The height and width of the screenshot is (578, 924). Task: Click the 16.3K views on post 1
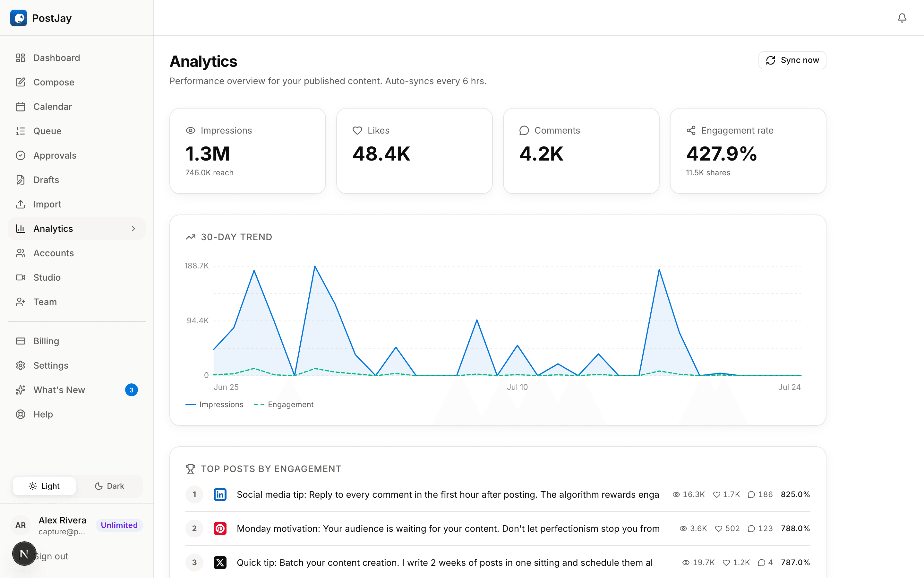click(689, 494)
